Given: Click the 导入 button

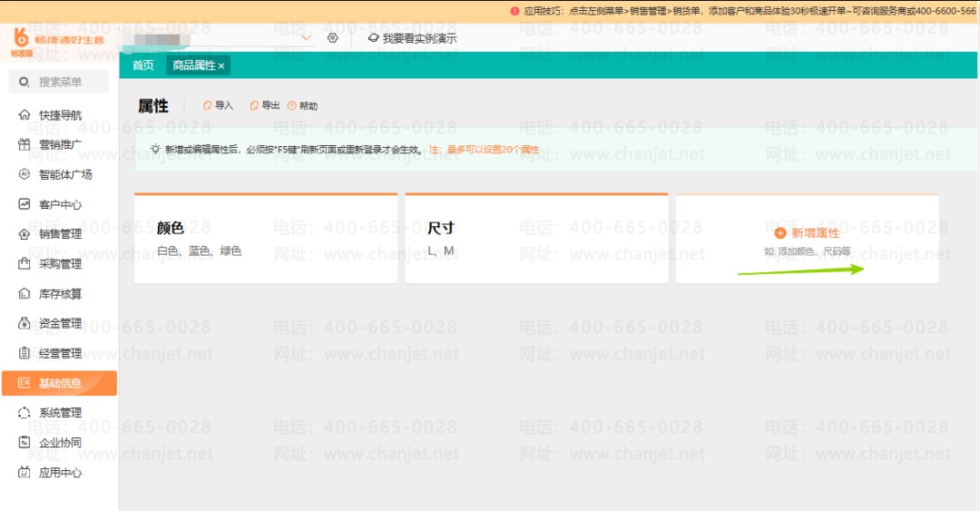Looking at the screenshot, I should click(218, 105).
